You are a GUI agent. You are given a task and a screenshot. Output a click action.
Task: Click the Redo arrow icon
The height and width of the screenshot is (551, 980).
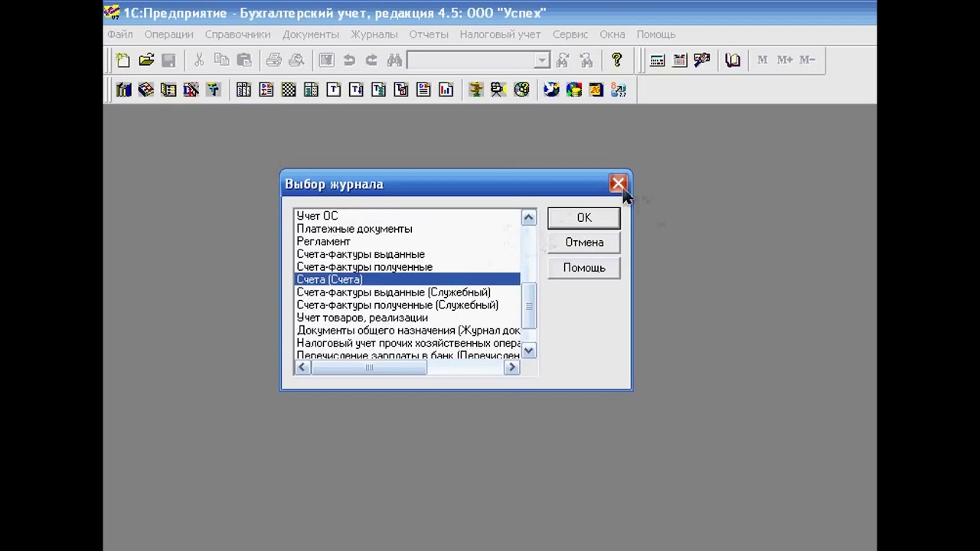point(371,60)
